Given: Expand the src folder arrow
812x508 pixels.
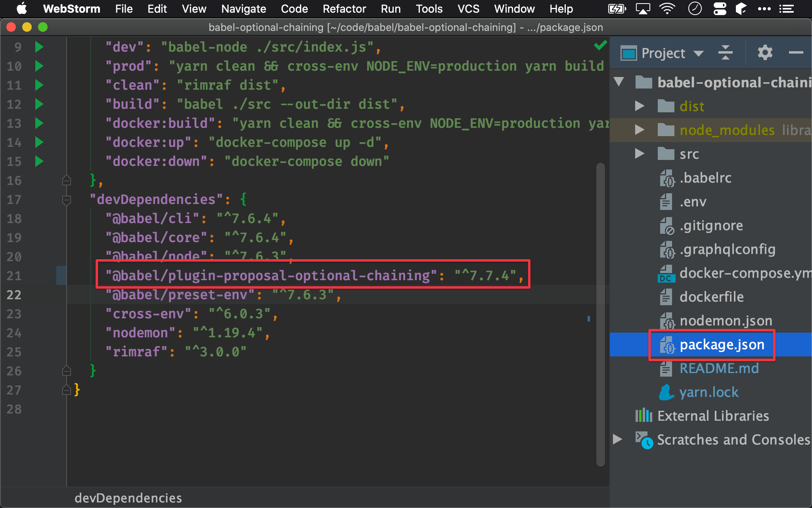Looking at the screenshot, I should coord(640,154).
